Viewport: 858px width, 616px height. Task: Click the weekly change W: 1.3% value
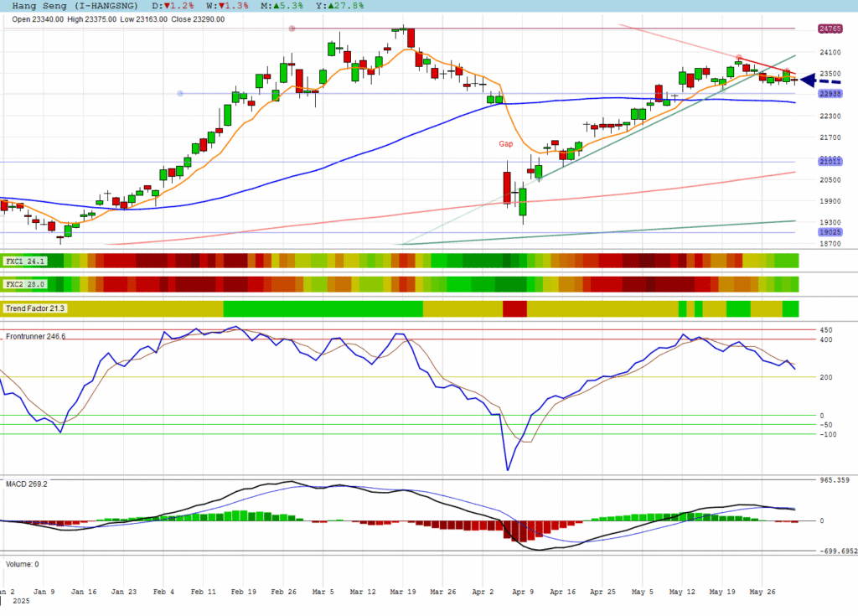tap(228, 6)
